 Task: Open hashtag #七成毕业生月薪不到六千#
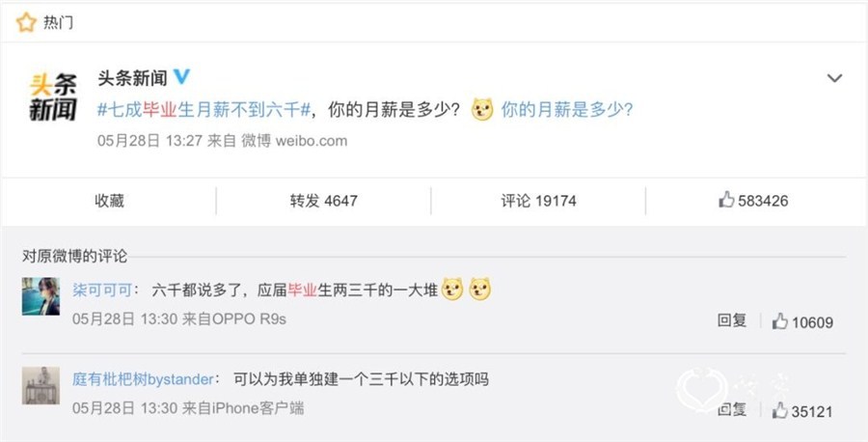pyautogui.click(x=203, y=110)
